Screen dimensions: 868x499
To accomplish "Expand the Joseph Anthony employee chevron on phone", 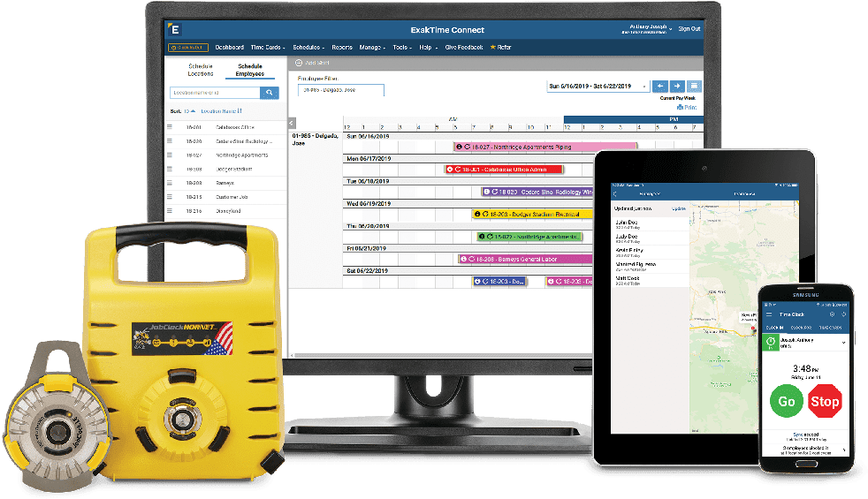I will 843,343.
